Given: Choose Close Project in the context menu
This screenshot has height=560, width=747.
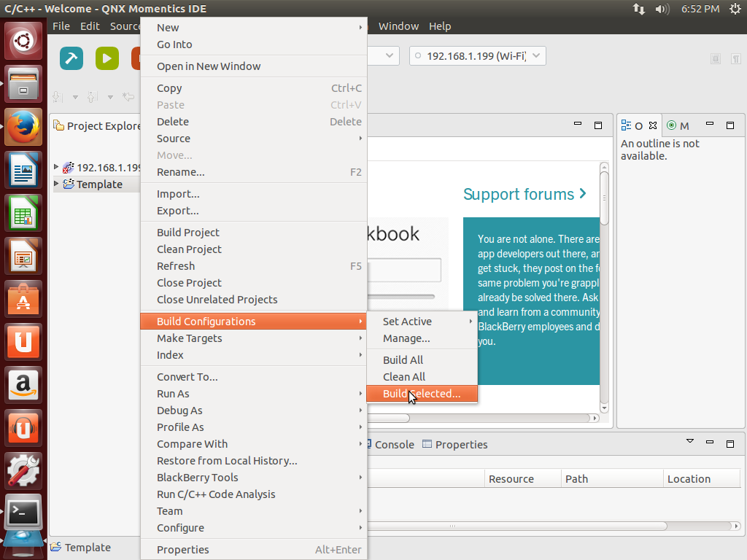Looking at the screenshot, I should click(254, 282).
